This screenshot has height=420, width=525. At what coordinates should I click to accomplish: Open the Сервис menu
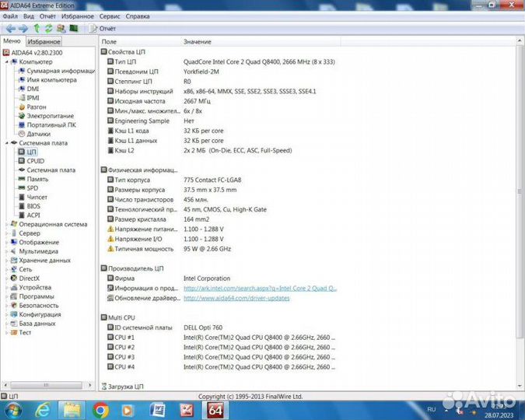point(110,16)
